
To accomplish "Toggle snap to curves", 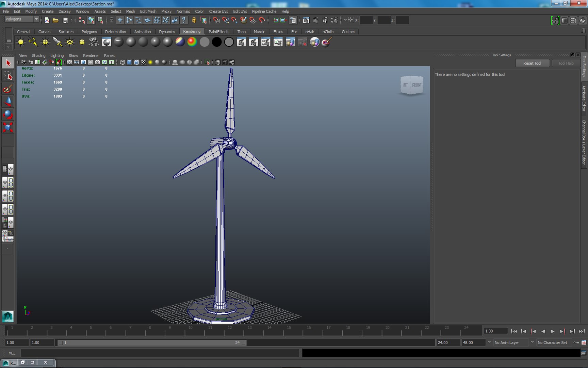I will (225, 20).
